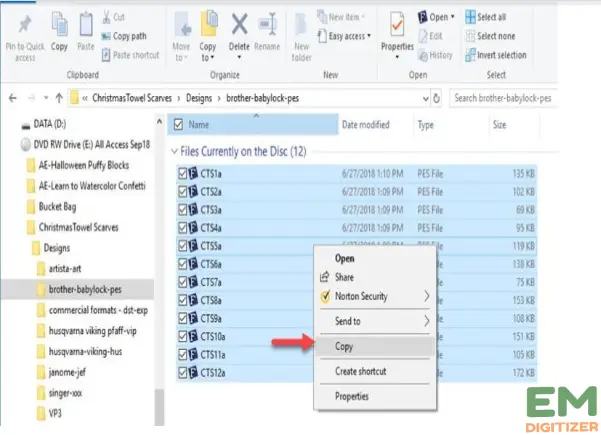Click Designs in the breadcrumb path
This screenshot has height=435, width=601.
199,98
